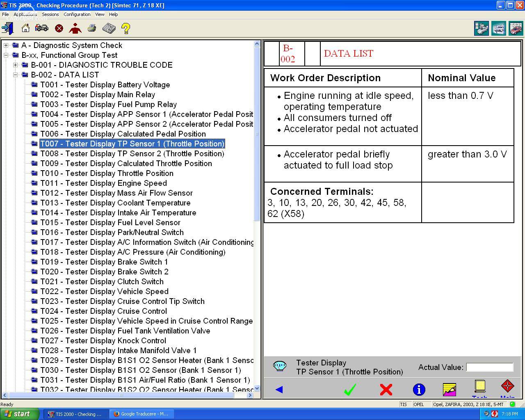
Task: Collapse B-002 Data List node
Action: pos(15,75)
